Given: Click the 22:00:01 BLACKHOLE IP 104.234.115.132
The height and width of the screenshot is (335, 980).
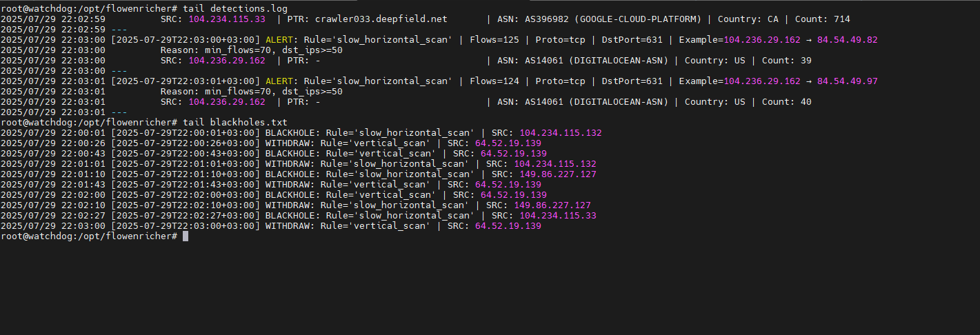Looking at the screenshot, I should click(561, 132).
